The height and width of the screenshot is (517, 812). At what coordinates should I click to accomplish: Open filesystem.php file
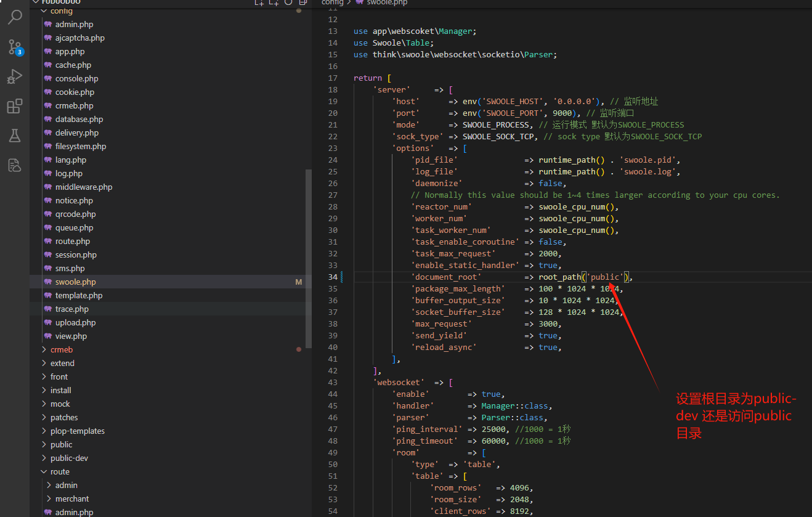81,146
